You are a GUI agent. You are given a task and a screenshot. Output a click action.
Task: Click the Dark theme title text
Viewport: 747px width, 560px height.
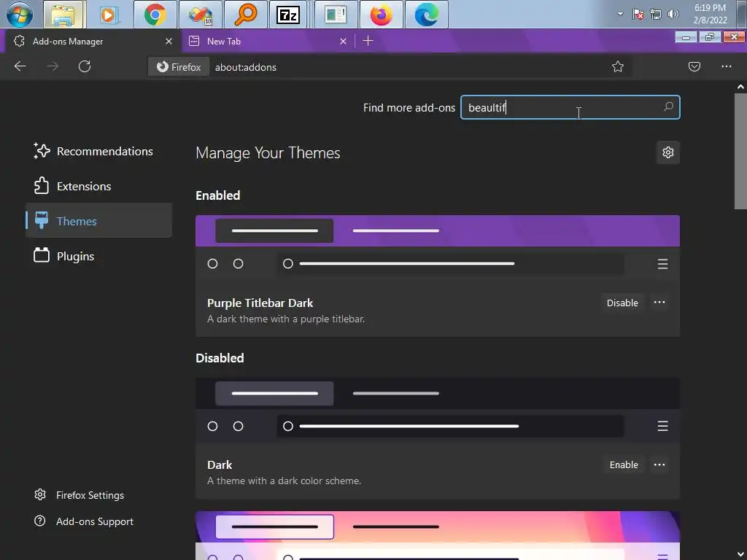coord(220,464)
